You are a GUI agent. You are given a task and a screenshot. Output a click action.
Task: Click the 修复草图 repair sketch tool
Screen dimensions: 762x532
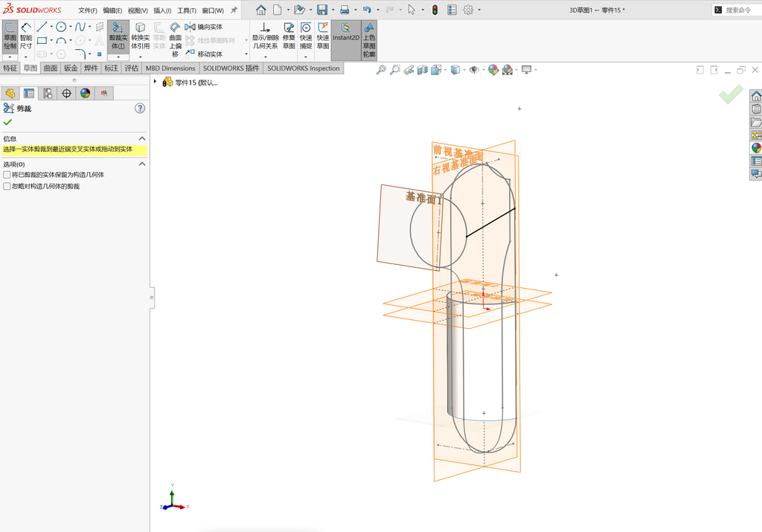pyautogui.click(x=289, y=36)
